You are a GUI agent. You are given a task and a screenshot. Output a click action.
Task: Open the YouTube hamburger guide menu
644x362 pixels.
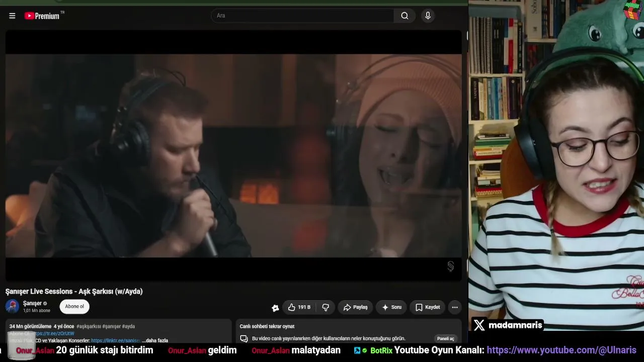(12, 16)
